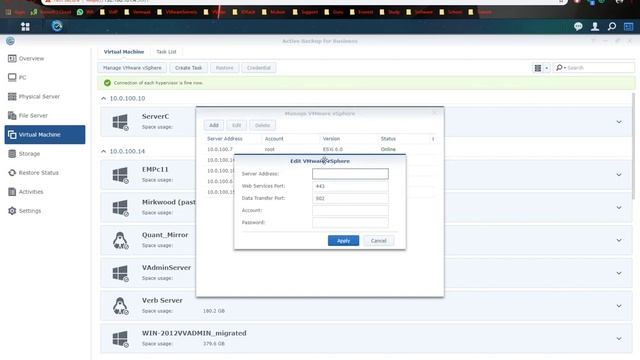
Task: Open the DSM main menu grid icon
Action: 25,27
